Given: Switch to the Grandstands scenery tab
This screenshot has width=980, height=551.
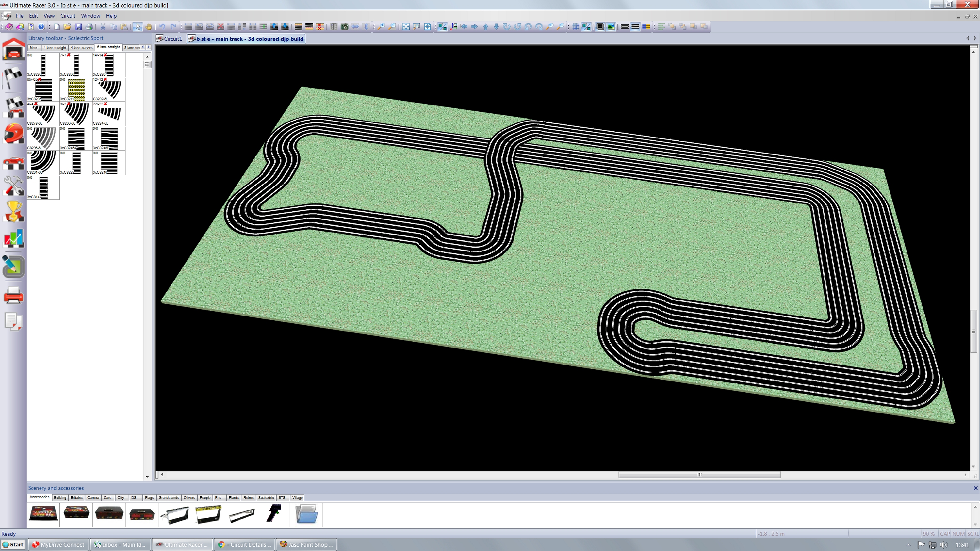Looking at the screenshot, I should tap(169, 497).
